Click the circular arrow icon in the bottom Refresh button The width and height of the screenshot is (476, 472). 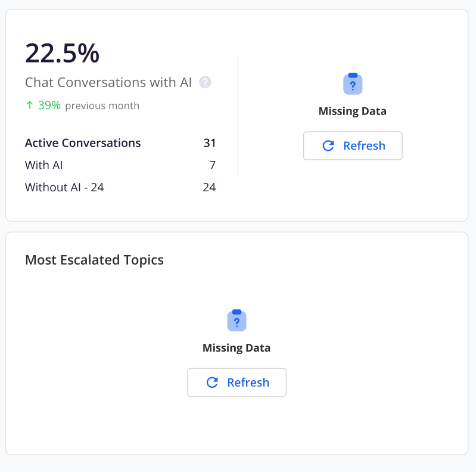point(212,383)
